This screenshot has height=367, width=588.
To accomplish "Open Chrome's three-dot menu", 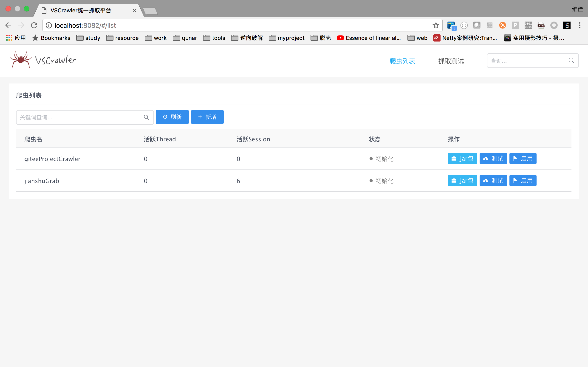I will (x=580, y=25).
